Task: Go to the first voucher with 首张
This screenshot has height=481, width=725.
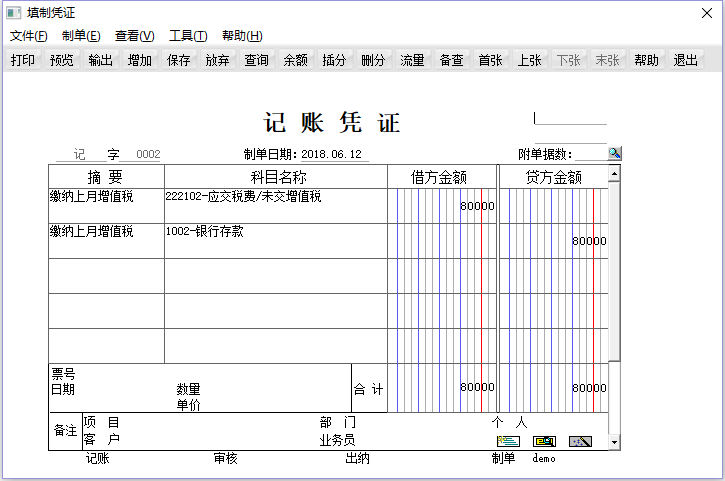Action: pos(490,60)
